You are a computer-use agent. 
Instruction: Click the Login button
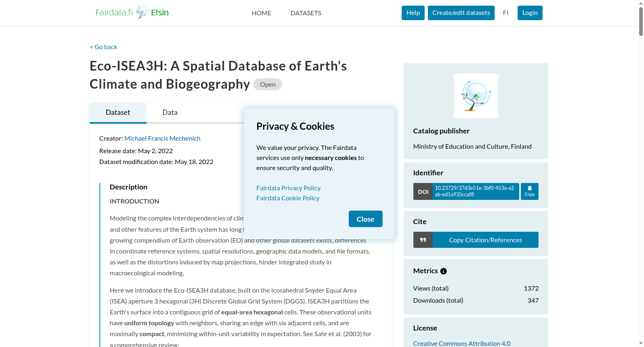[x=530, y=13]
